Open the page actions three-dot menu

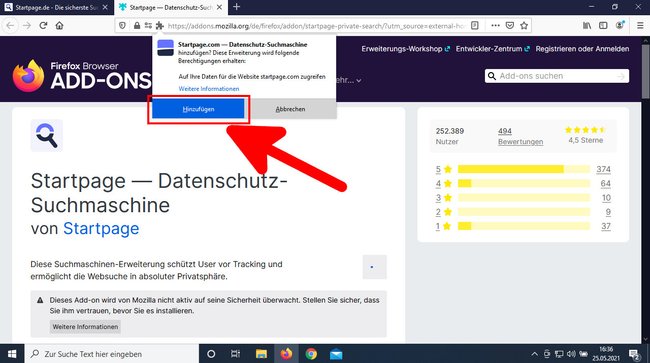[x=495, y=26]
